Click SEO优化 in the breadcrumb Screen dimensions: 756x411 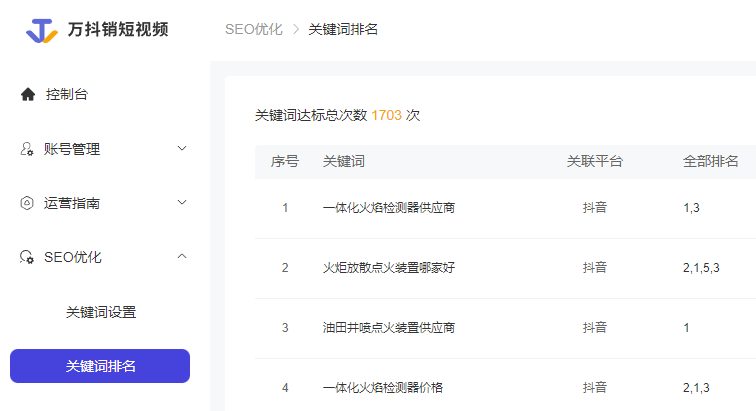point(253,30)
